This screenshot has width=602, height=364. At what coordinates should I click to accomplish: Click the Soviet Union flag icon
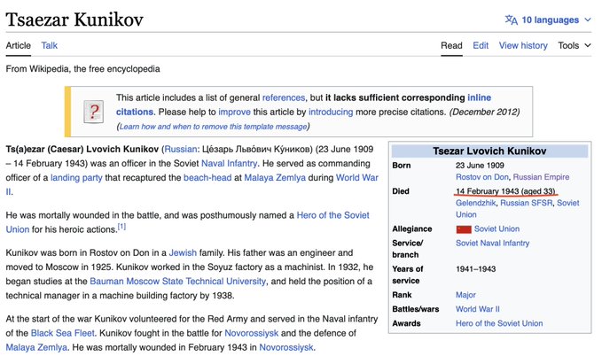(x=463, y=229)
